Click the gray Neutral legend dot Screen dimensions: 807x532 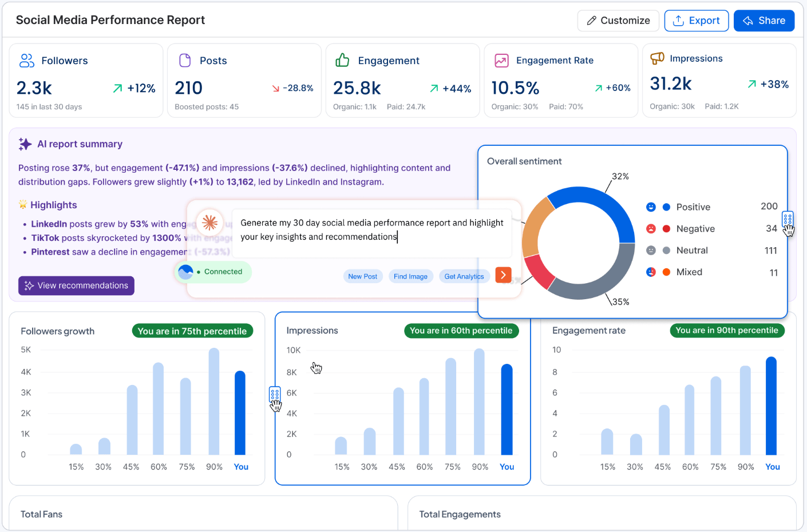(x=666, y=251)
